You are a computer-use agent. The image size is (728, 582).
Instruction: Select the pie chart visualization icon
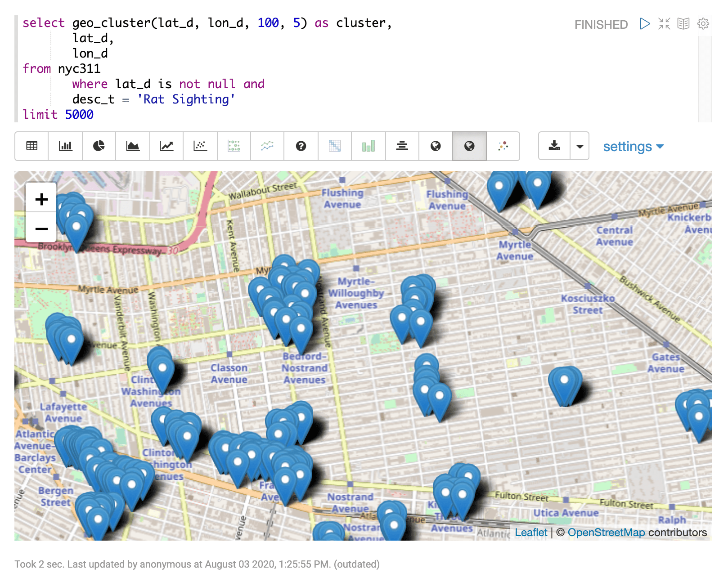click(99, 146)
